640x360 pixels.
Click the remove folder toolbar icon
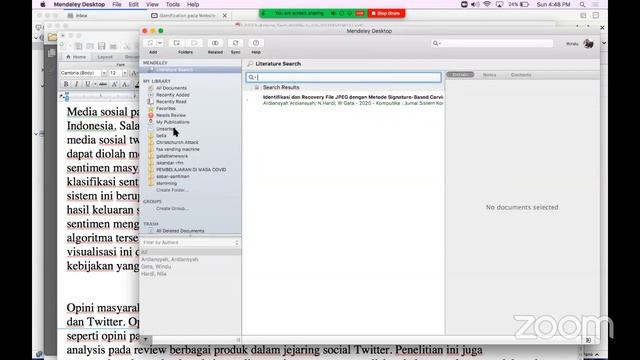point(194,43)
